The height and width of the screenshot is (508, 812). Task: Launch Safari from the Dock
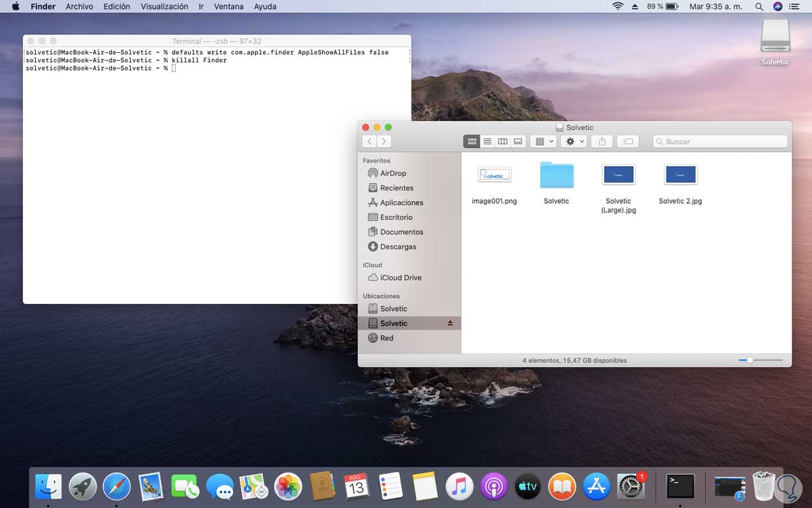pyautogui.click(x=116, y=486)
